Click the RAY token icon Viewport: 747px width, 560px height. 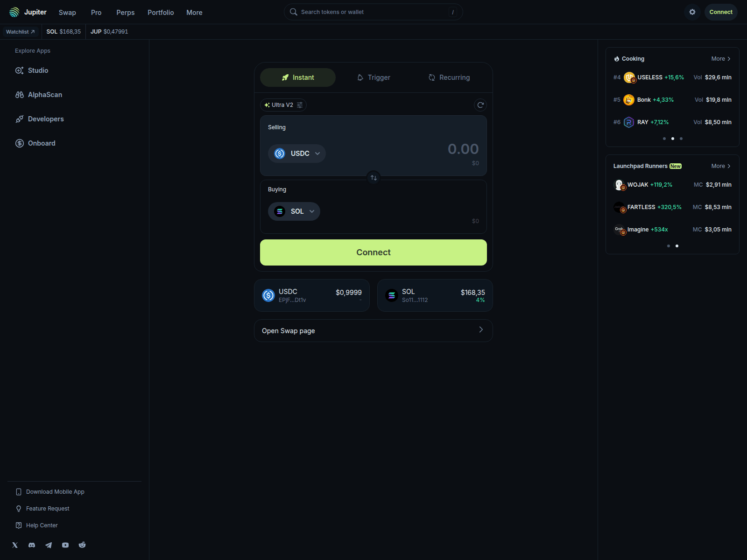click(x=629, y=122)
